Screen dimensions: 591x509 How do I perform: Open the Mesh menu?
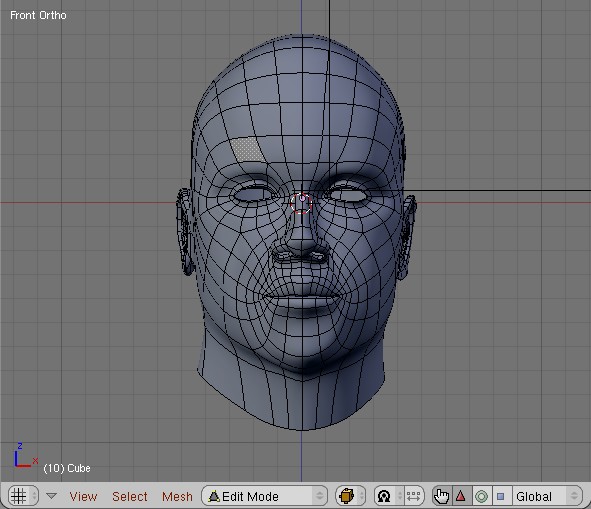(x=177, y=496)
